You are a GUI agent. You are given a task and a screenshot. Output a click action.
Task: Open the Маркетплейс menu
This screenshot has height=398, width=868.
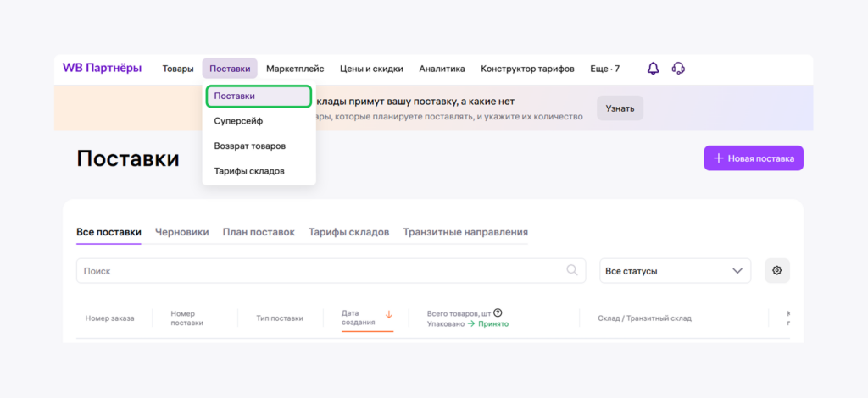tap(295, 69)
